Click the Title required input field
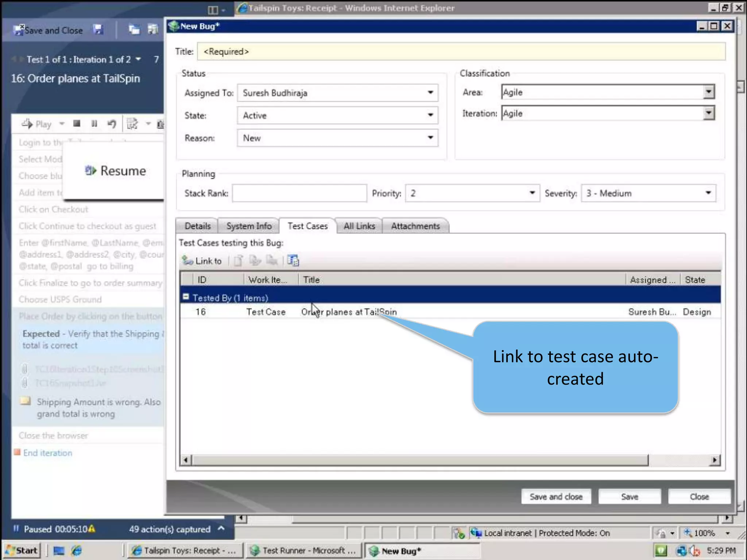 pyautogui.click(x=461, y=51)
